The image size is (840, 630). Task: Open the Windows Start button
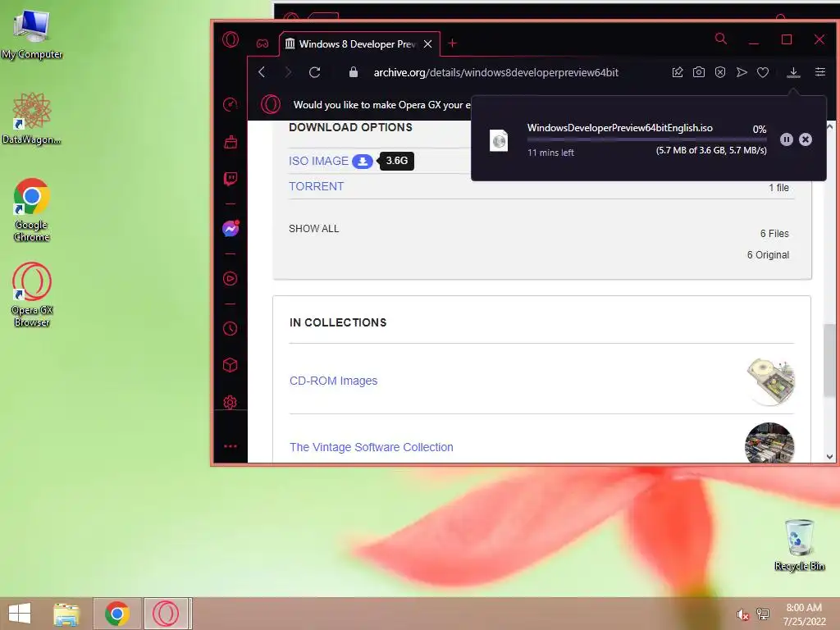20,614
